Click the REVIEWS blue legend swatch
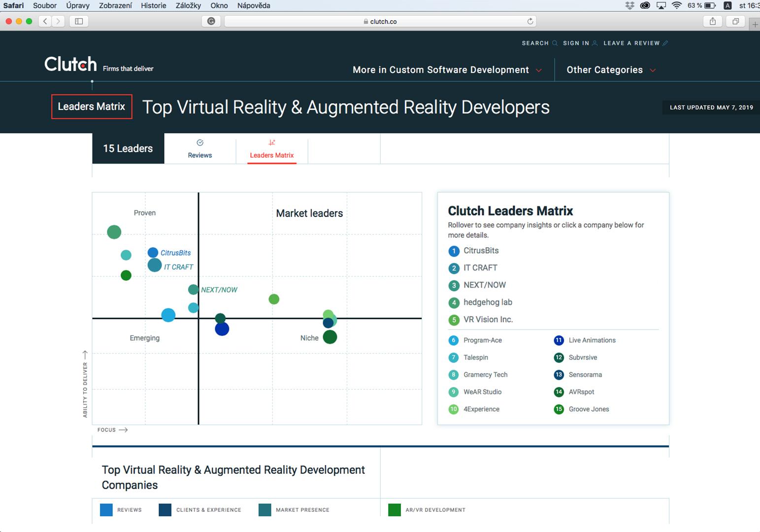Image resolution: width=760 pixels, height=532 pixels. (106, 510)
